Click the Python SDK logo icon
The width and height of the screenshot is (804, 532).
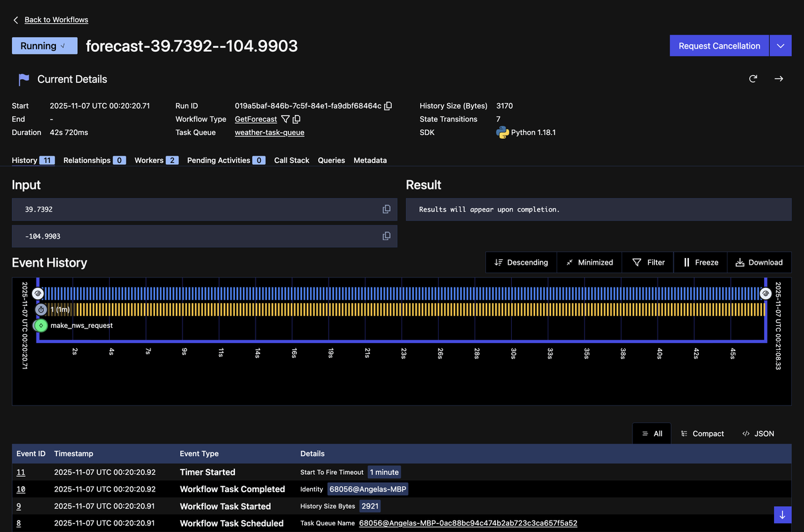point(502,132)
